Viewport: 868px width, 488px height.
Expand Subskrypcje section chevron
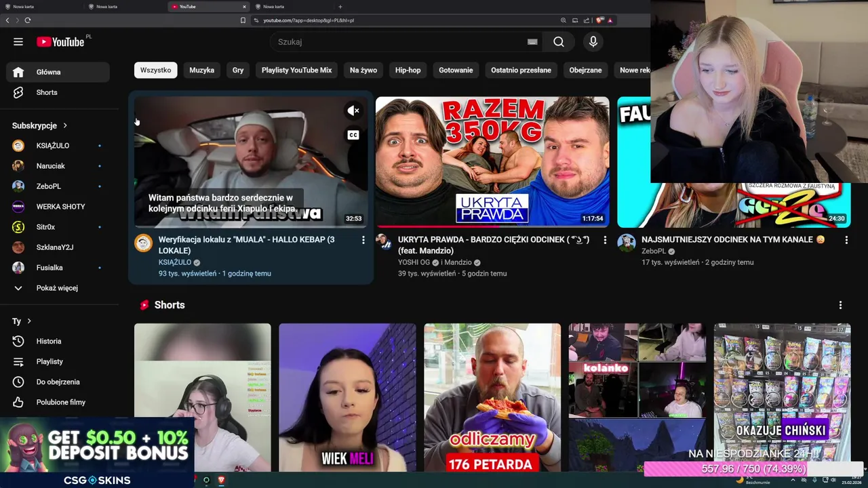(65, 125)
